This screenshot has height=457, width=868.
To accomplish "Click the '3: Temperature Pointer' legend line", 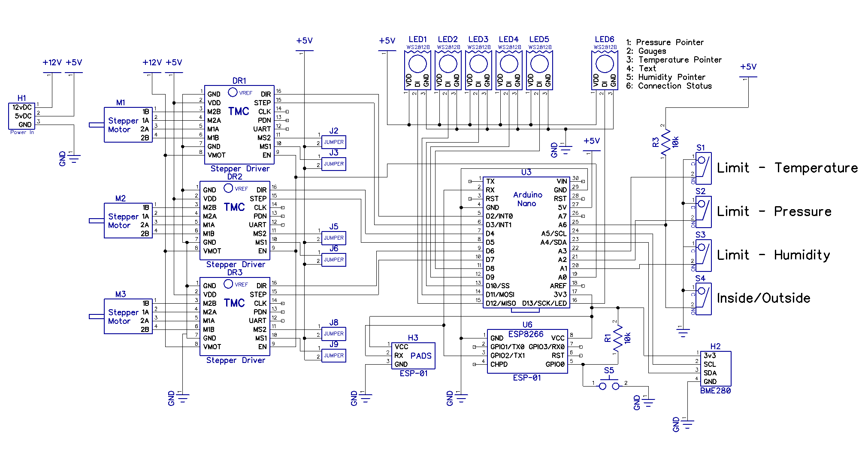I will tap(674, 60).
